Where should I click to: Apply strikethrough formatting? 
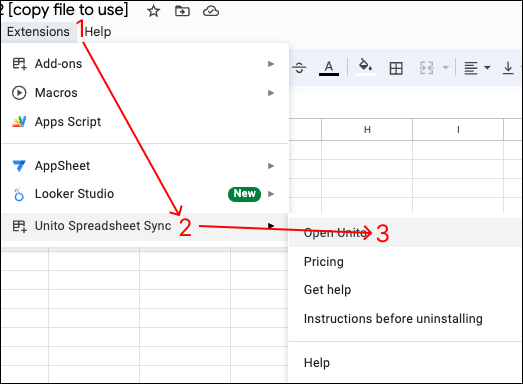click(299, 68)
